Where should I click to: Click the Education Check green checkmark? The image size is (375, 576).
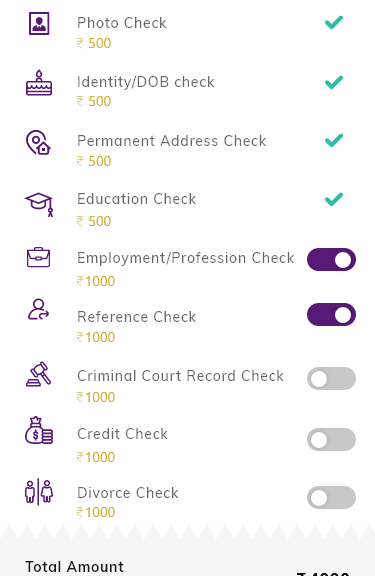[334, 199]
